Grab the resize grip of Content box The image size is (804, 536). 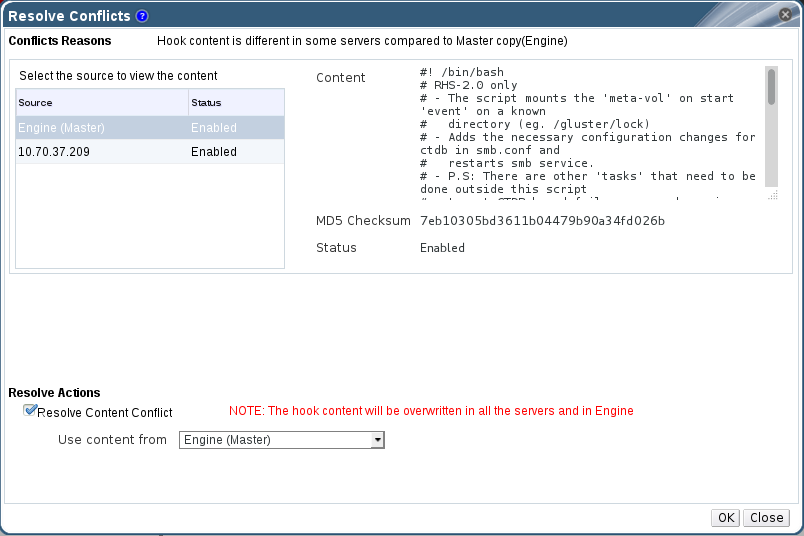[x=772, y=196]
